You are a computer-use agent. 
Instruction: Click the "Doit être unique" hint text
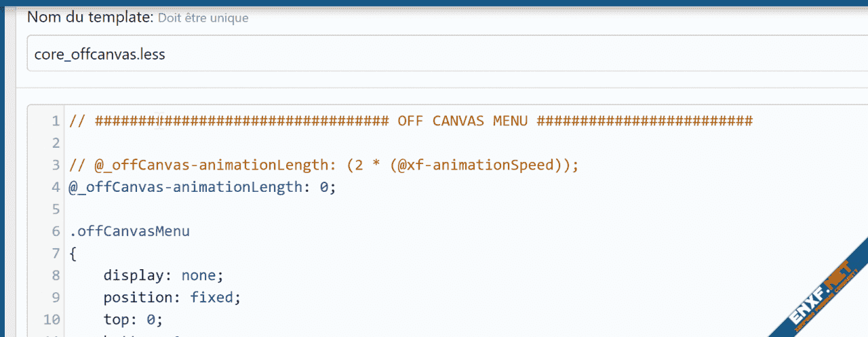203,18
